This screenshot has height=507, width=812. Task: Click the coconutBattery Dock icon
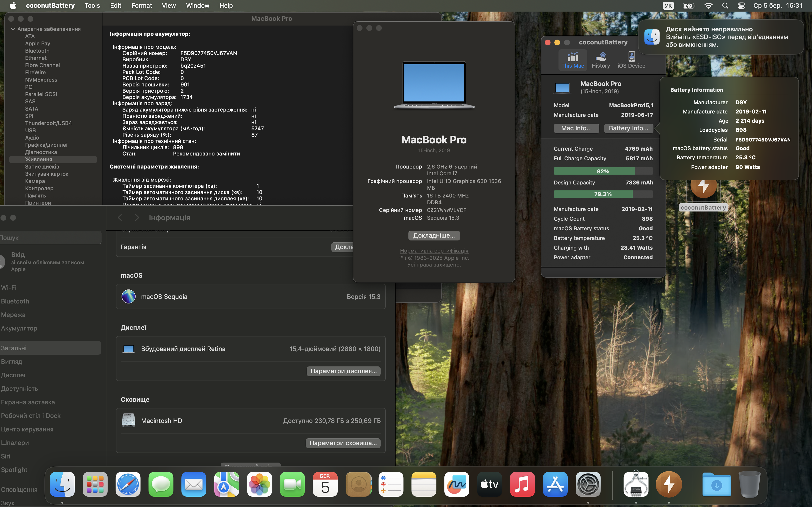[669, 484]
